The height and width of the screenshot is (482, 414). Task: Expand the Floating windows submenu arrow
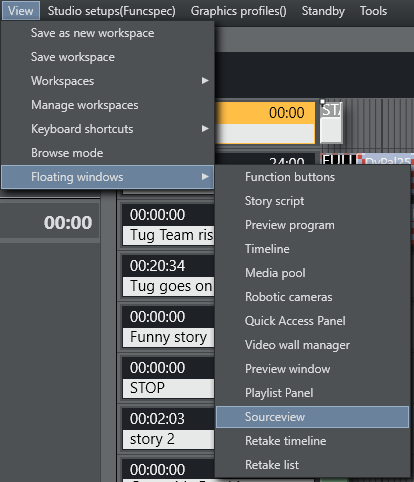click(x=205, y=177)
